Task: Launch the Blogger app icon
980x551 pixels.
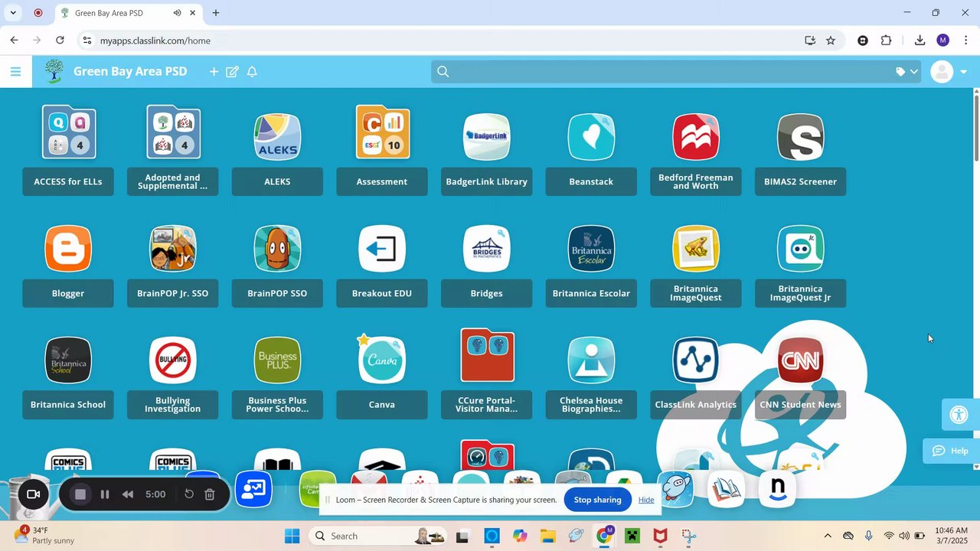Action: tap(68, 249)
